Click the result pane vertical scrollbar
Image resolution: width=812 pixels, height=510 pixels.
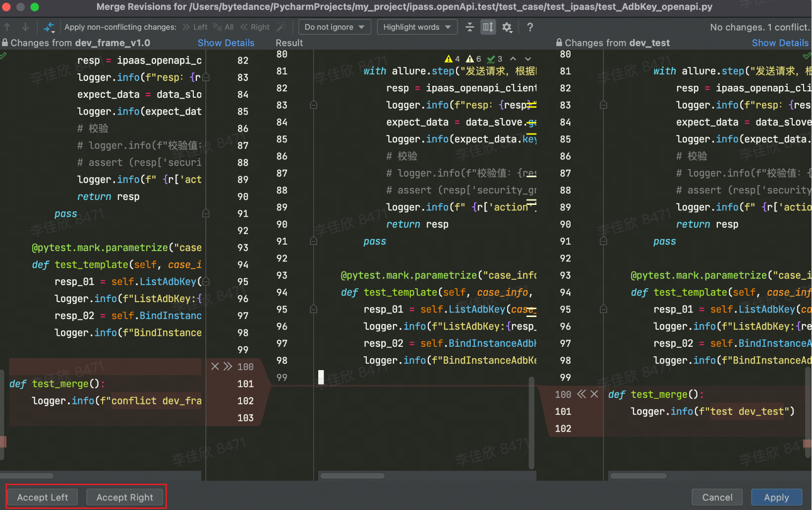[531, 423]
